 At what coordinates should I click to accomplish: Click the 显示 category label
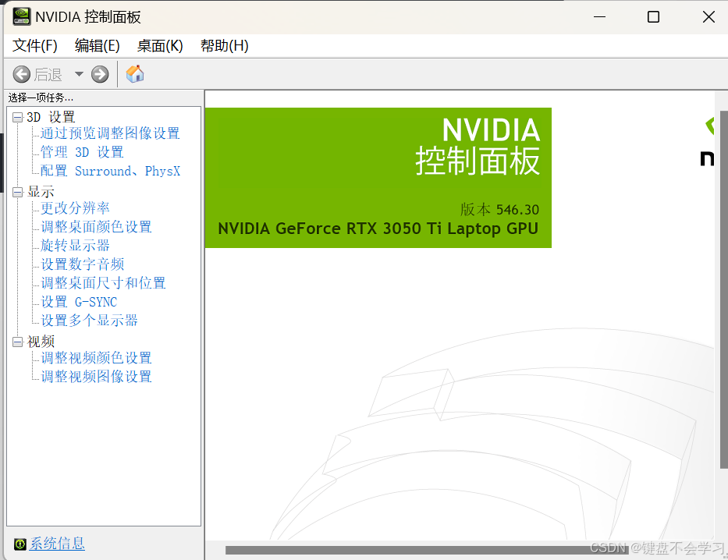point(41,192)
